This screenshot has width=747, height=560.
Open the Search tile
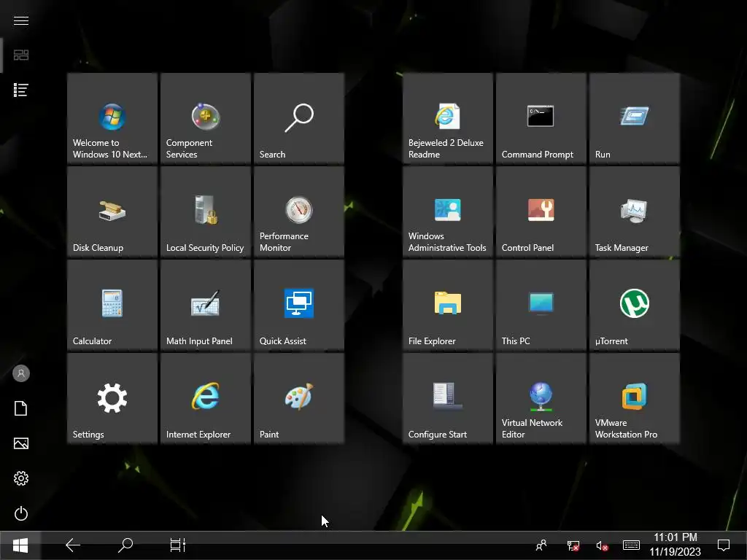pyautogui.click(x=299, y=119)
